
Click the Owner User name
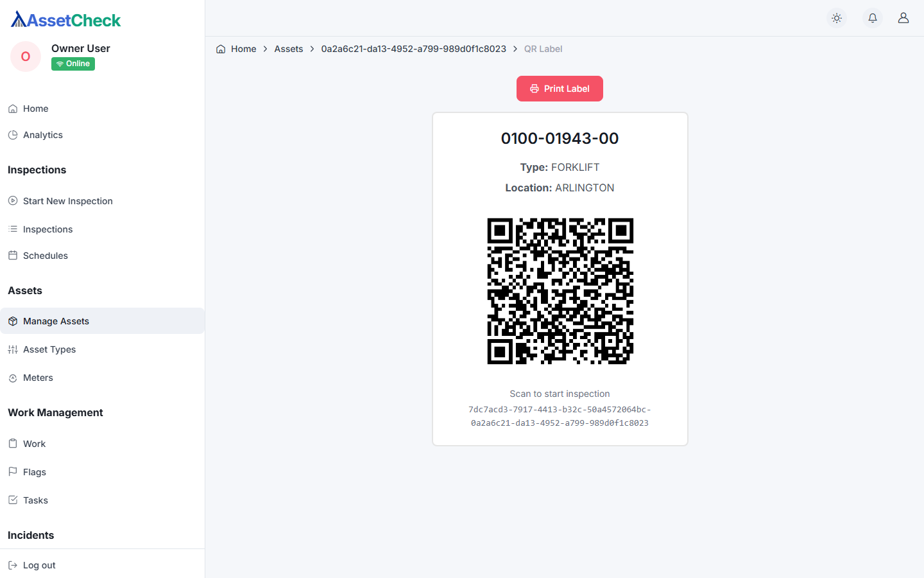pyautogui.click(x=81, y=48)
